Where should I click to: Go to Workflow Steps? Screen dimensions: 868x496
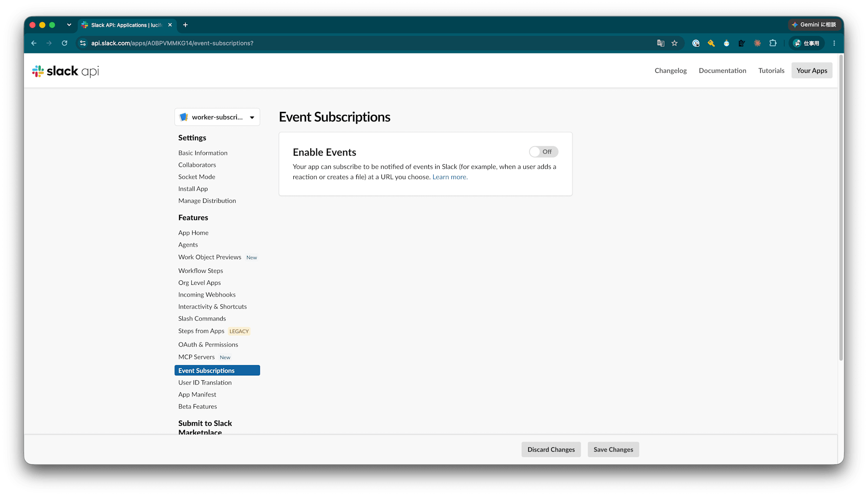pyautogui.click(x=201, y=271)
